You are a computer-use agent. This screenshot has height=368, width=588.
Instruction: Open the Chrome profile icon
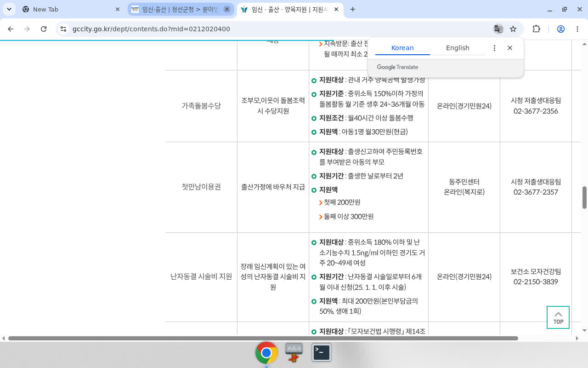point(561,29)
